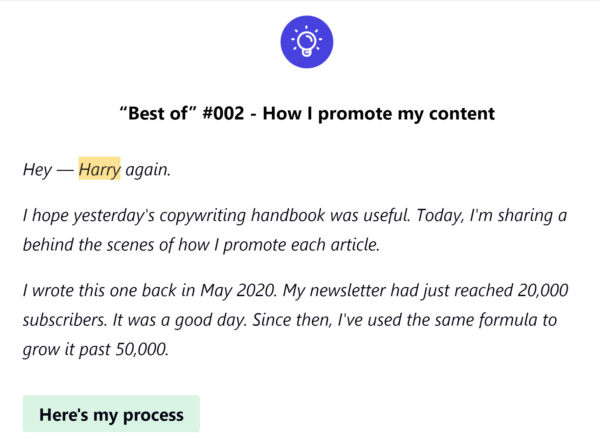Click the "May 2020" date text

coord(238,291)
